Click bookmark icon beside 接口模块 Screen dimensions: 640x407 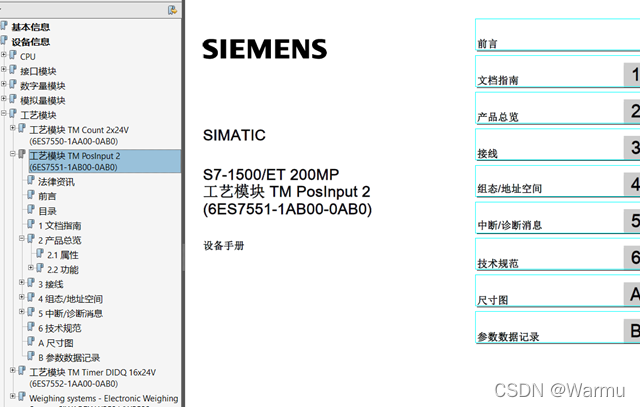click(13, 69)
